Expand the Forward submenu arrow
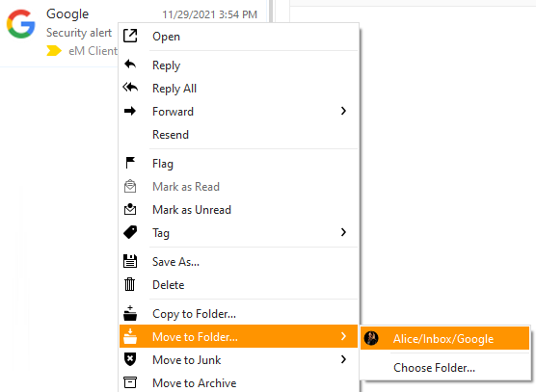This screenshot has height=392, width=536. click(x=343, y=111)
